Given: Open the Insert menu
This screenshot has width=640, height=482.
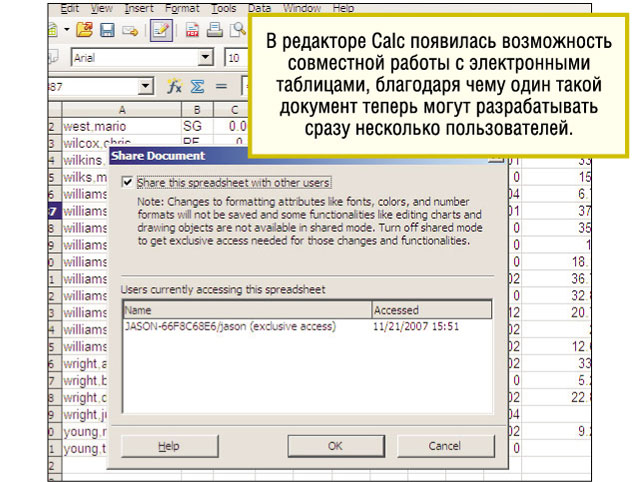Looking at the screenshot, I should click(x=139, y=8).
